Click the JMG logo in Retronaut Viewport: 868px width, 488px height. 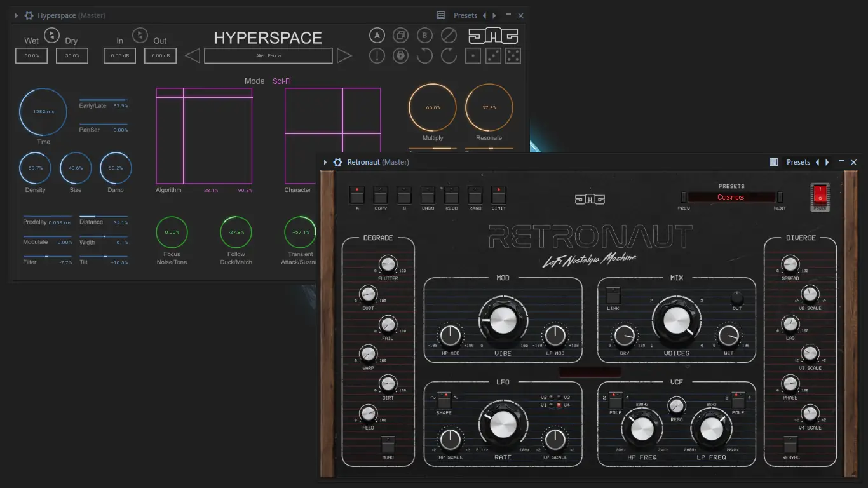click(x=589, y=200)
